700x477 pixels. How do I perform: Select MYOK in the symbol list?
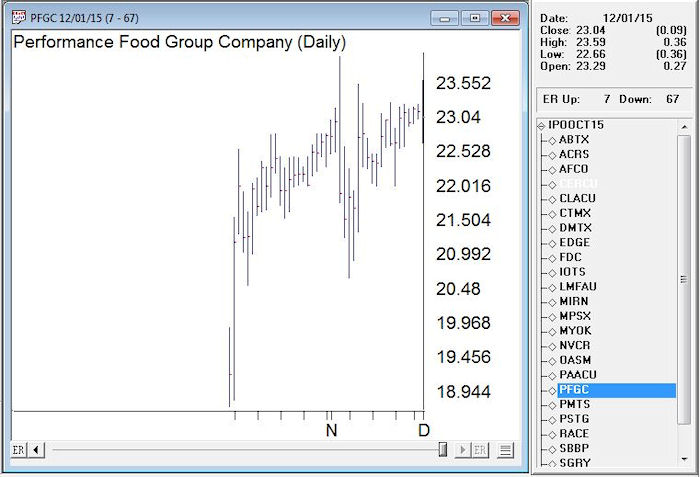575,331
